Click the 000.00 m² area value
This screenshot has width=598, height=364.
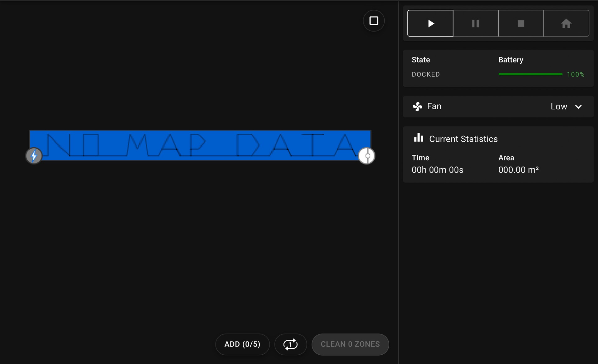(x=518, y=170)
